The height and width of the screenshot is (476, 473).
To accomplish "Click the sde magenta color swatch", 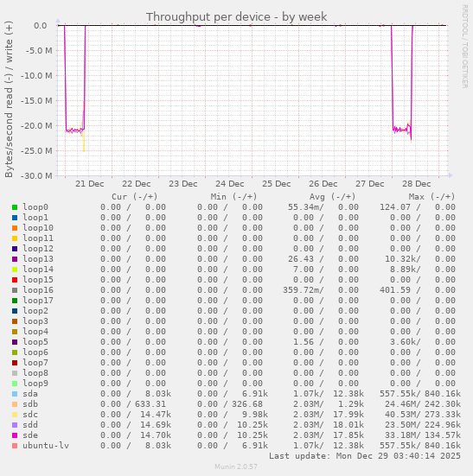I will [15, 435].
